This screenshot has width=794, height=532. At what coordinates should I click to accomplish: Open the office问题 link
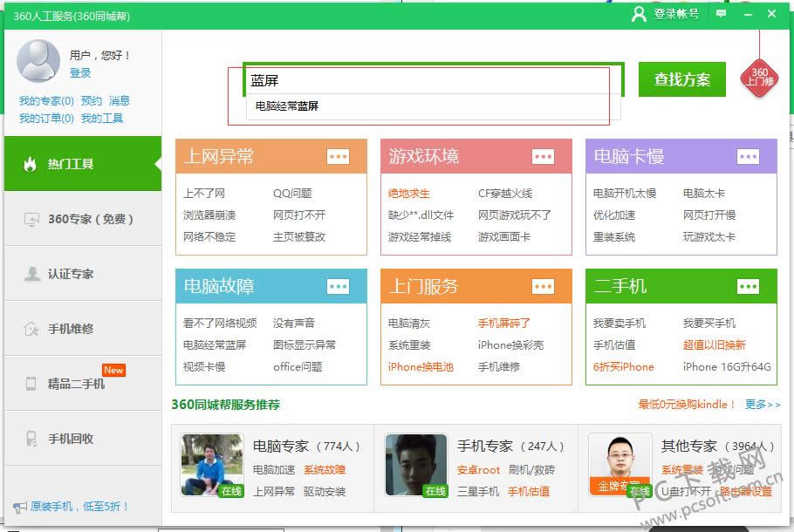click(298, 366)
